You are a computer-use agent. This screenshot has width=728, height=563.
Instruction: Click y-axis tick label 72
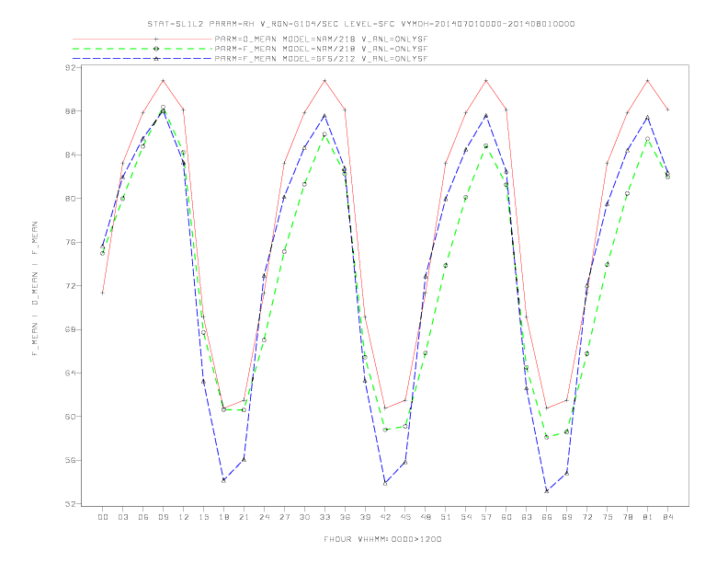(70, 286)
